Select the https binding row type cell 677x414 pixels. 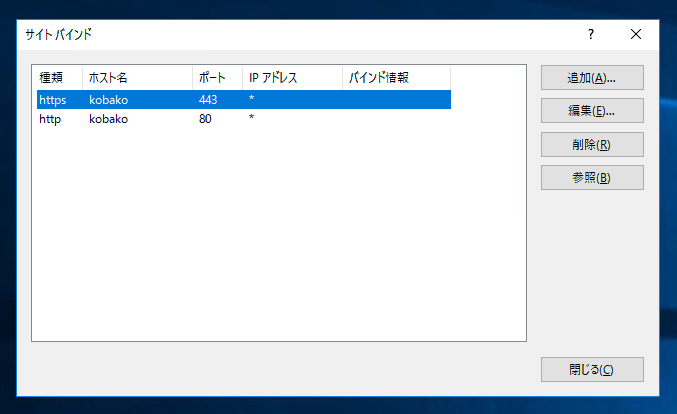pos(53,100)
